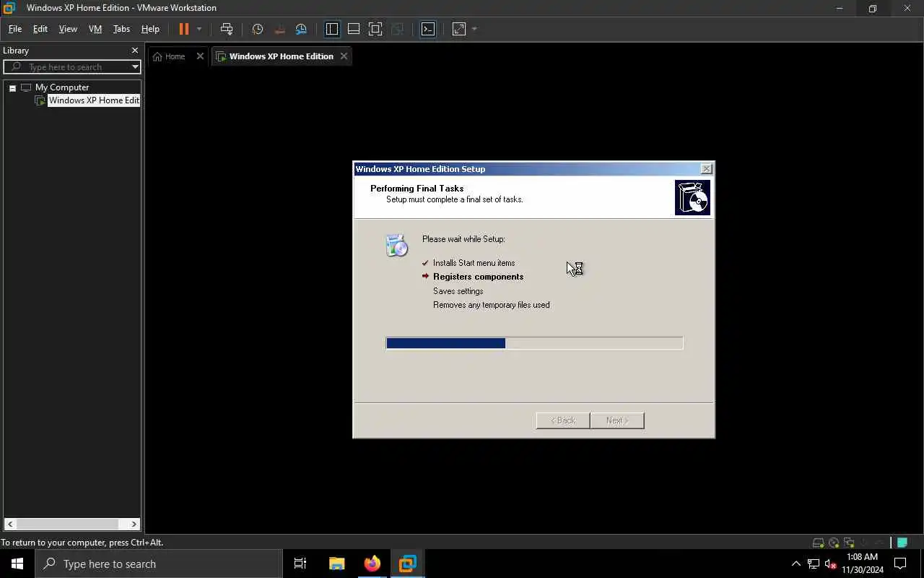
Task: Click the muted volume tray icon
Action: (x=831, y=564)
